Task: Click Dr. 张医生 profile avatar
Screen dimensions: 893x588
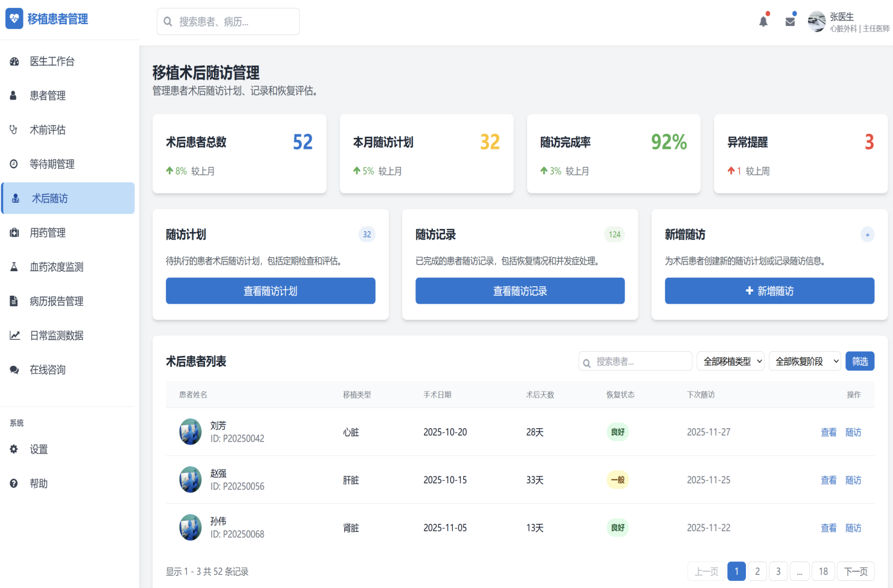Action: (x=816, y=22)
